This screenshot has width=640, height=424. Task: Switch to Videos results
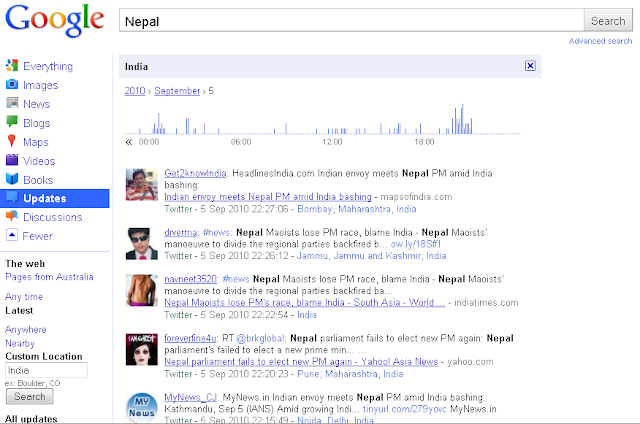(39, 161)
